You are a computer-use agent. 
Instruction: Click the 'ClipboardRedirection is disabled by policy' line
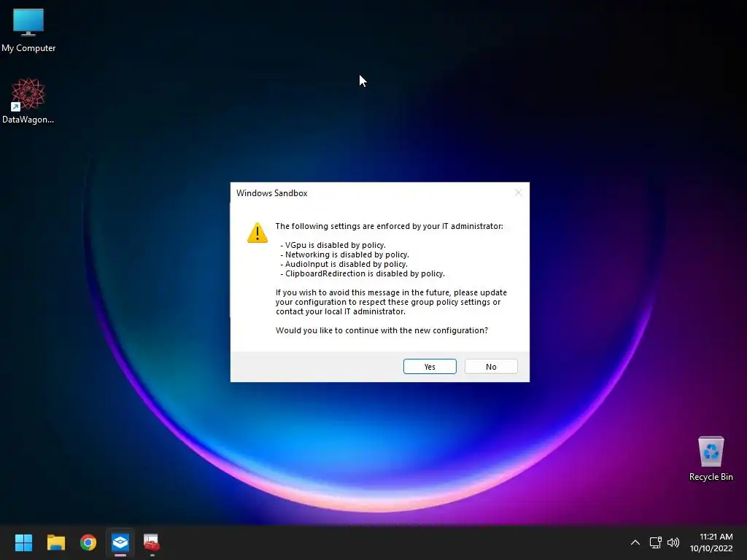click(363, 274)
